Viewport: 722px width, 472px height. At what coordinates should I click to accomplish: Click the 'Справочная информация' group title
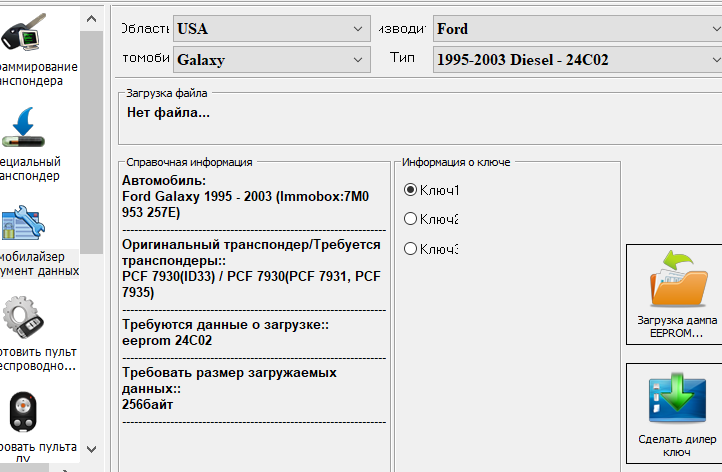[x=189, y=162]
